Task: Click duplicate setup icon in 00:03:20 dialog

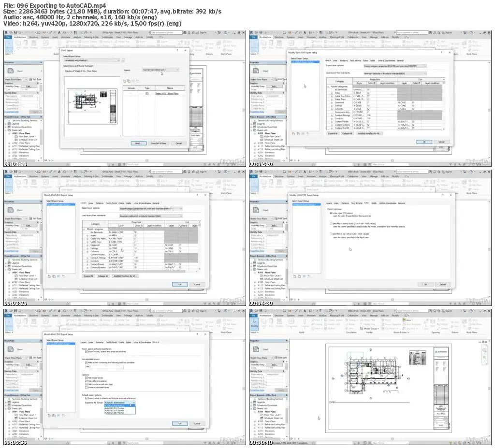Action: (54, 276)
